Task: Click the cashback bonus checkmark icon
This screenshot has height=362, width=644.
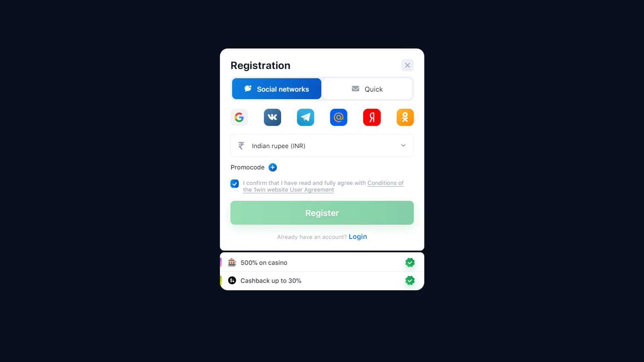Action: coord(410,280)
